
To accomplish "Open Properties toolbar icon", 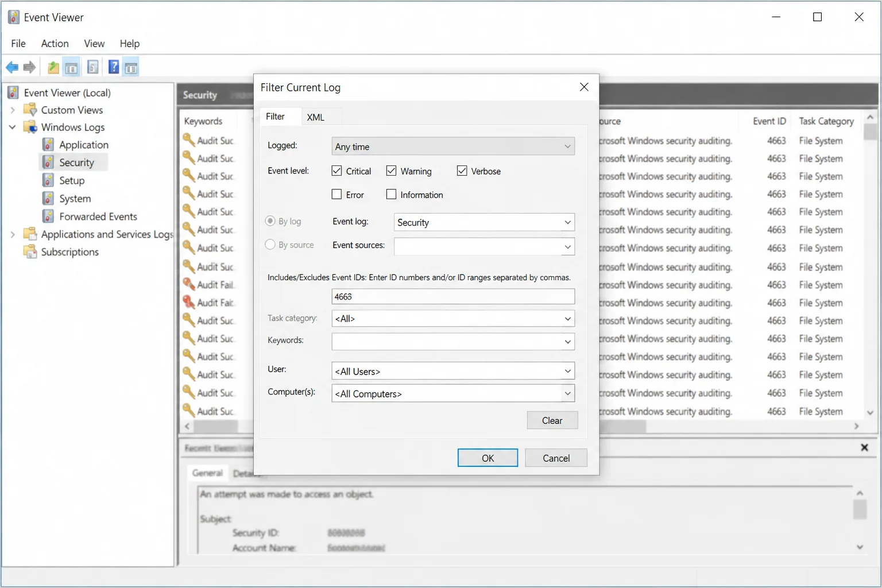I will click(x=92, y=67).
